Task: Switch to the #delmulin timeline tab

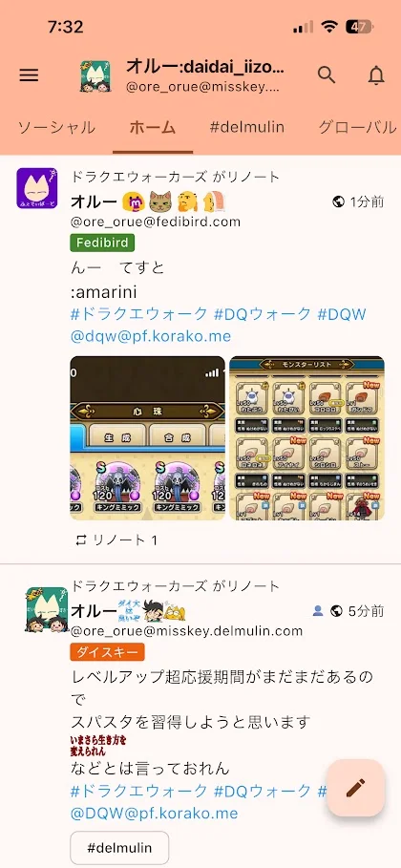Action: tap(247, 127)
